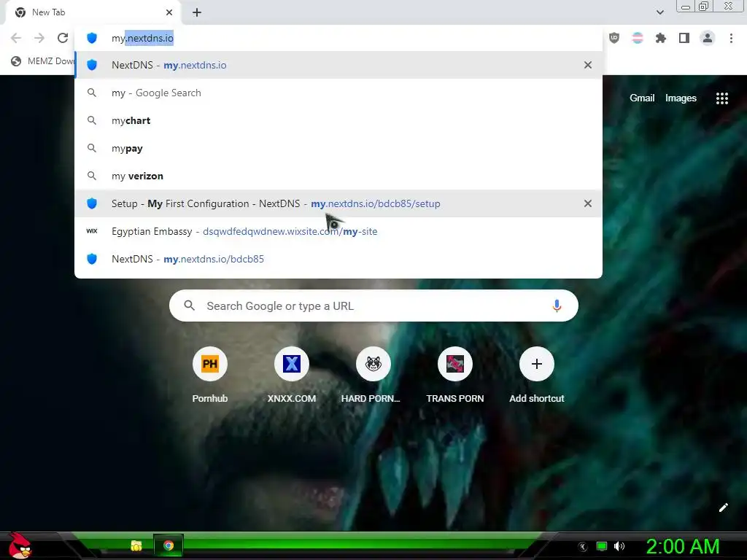Open Setup My First Configuration NextDNS suggestion
Screen dimensions: 747x560
[338, 203]
